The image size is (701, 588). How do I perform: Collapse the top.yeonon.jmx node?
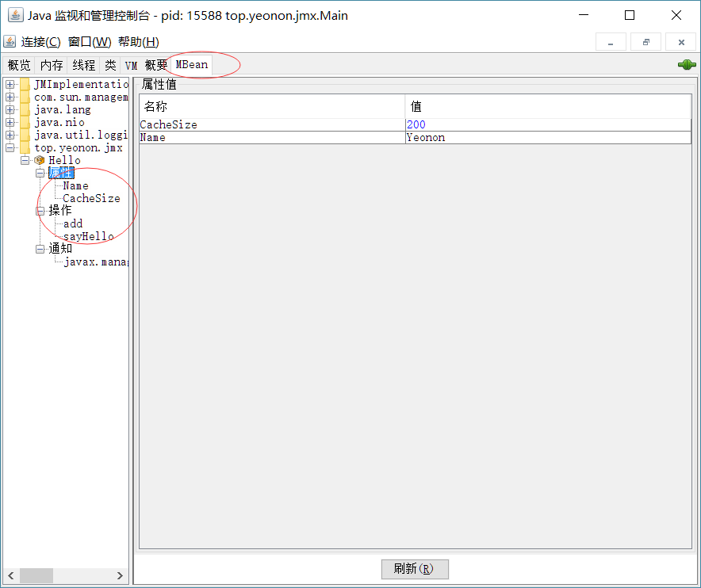(10, 147)
